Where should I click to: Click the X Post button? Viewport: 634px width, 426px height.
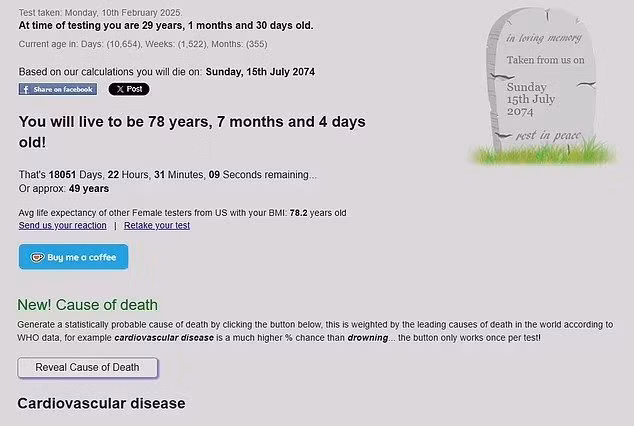pos(129,89)
